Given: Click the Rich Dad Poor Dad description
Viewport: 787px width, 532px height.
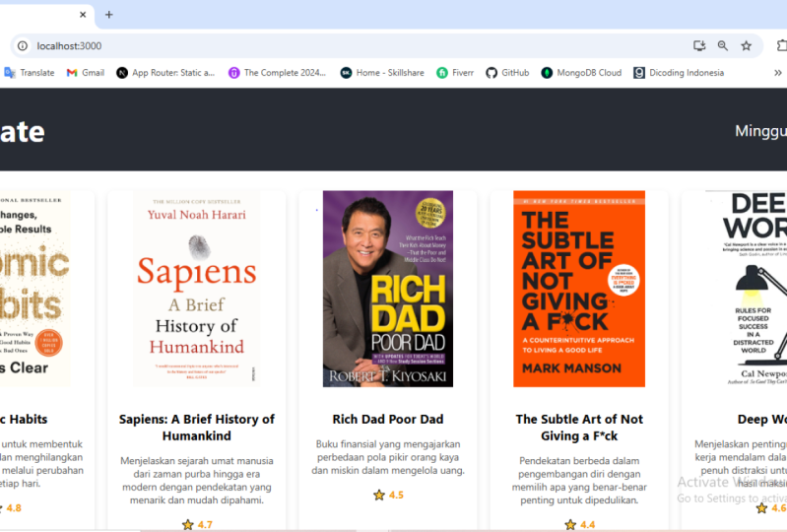Looking at the screenshot, I should click(388, 457).
